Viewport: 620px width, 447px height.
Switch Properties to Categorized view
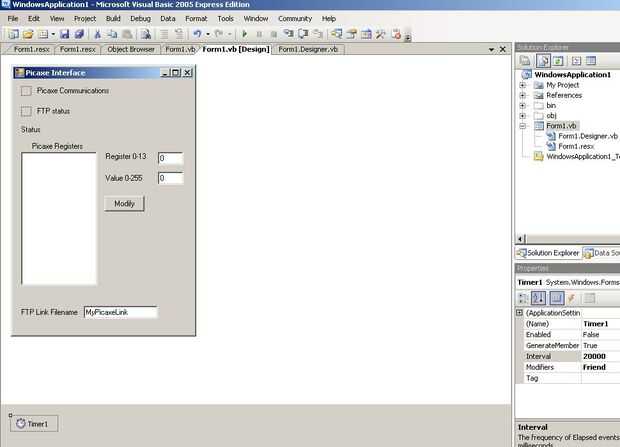tap(523, 298)
